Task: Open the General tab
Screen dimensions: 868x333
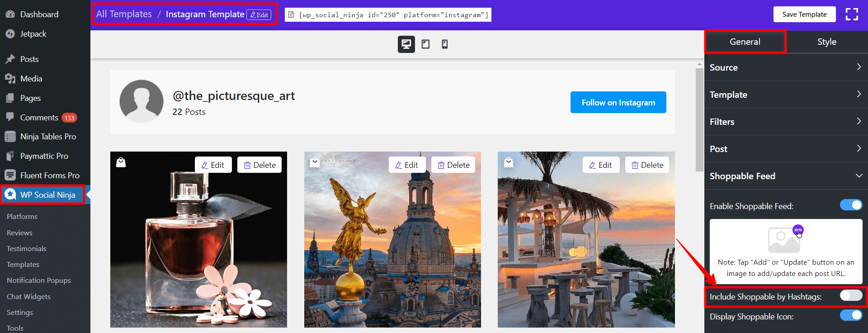Action: (745, 42)
